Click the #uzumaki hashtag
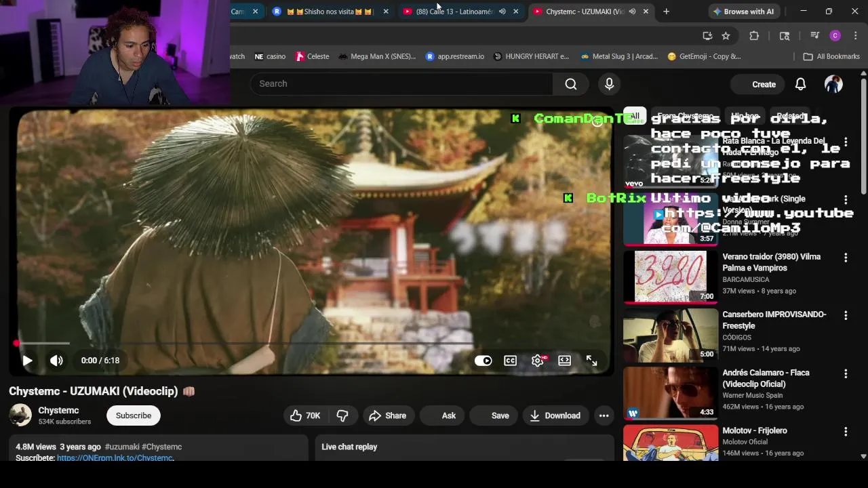868x488 pixels. (122, 447)
